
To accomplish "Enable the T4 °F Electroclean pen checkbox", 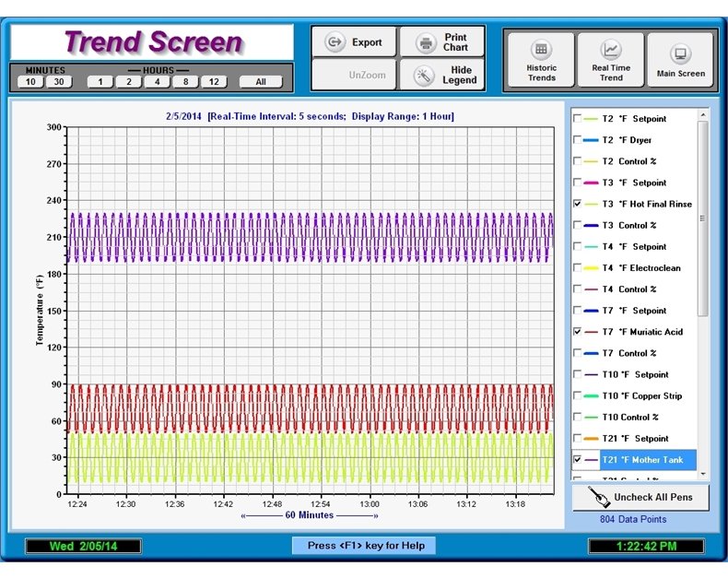I will pos(578,268).
